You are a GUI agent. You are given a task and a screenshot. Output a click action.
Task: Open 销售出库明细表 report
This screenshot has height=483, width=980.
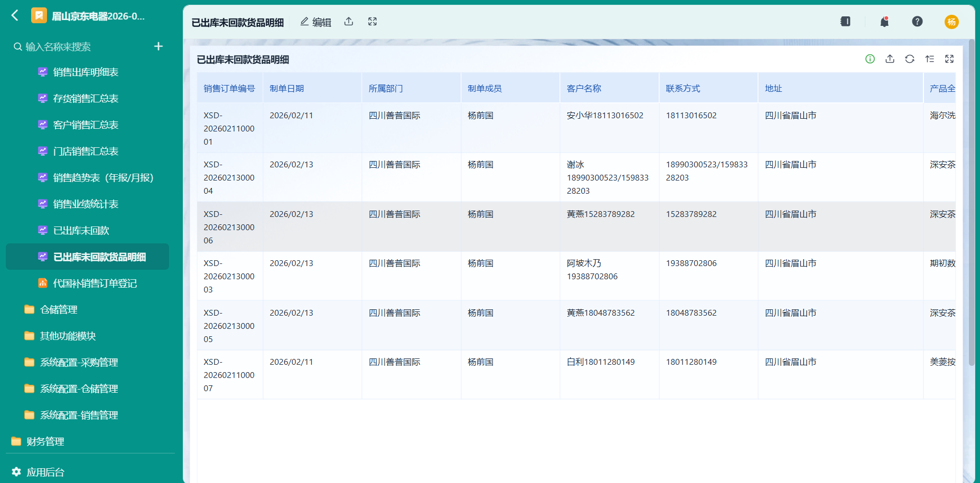[x=87, y=72]
